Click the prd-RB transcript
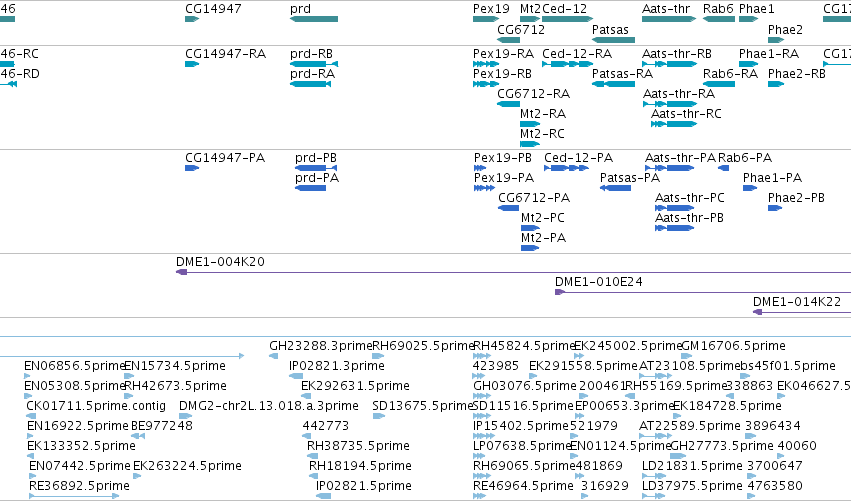This screenshot has width=851, height=501. click(314, 64)
